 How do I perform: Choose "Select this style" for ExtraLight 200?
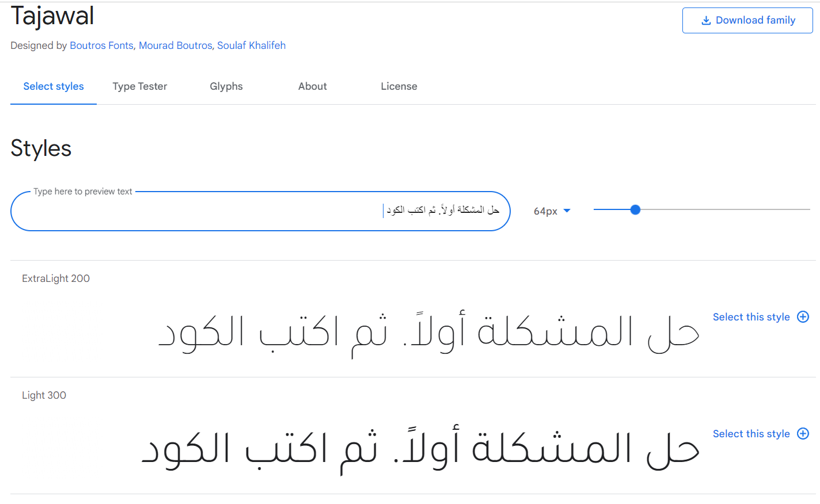click(x=751, y=317)
